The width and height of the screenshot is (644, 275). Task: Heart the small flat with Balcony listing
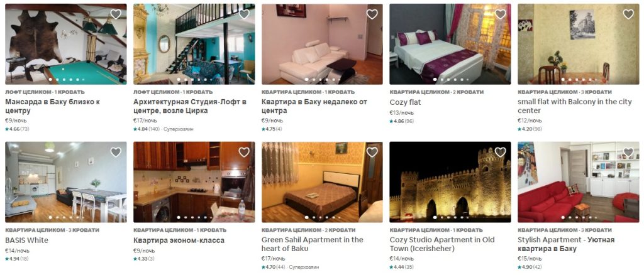(628, 14)
